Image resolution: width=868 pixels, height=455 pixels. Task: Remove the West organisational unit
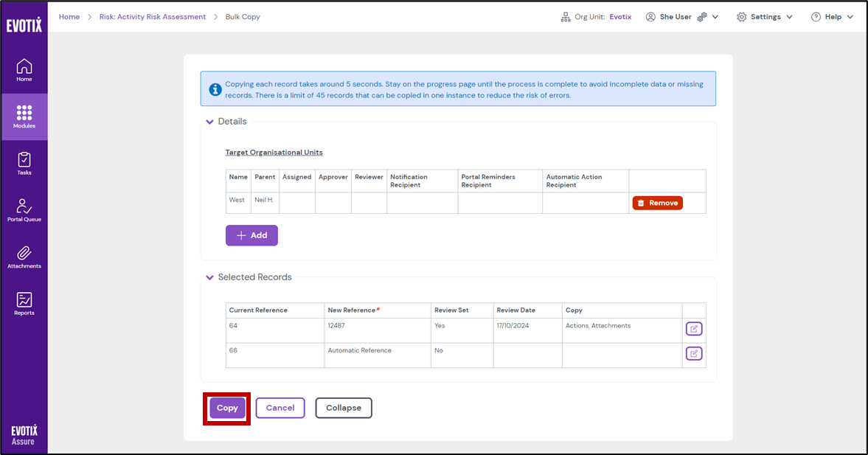coord(657,203)
